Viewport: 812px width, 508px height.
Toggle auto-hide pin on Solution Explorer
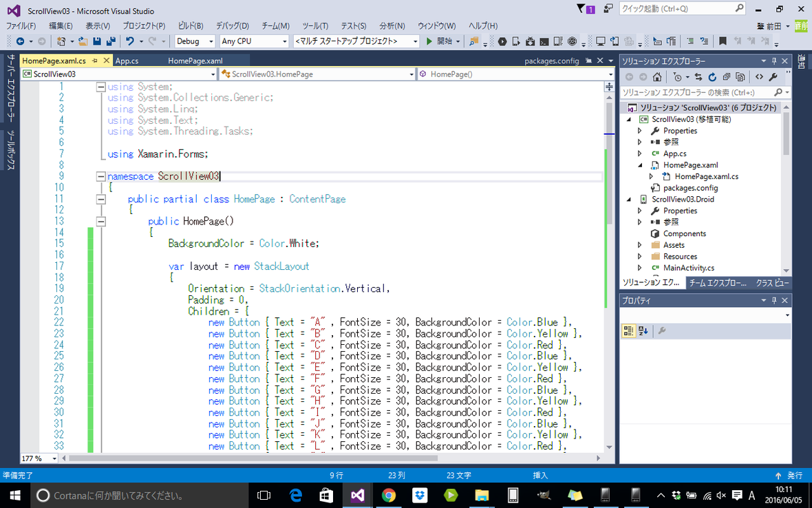point(775,60)
